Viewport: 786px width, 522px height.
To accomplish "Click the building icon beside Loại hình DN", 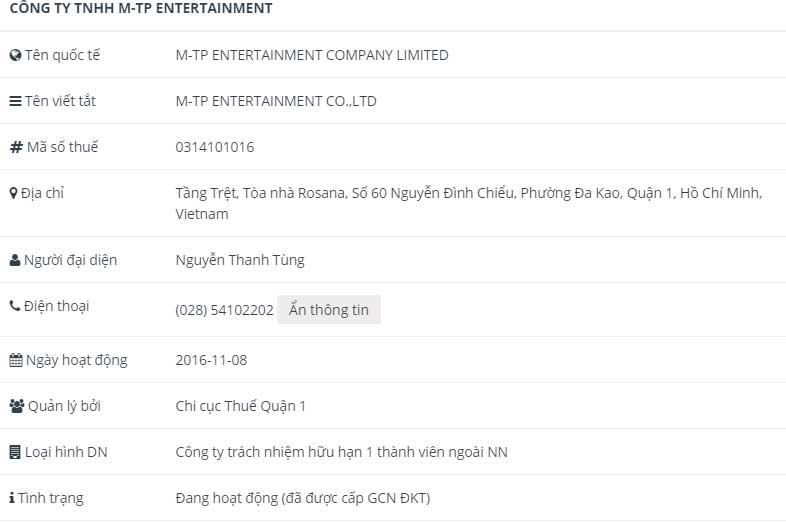I will click(x=14, y=452).
